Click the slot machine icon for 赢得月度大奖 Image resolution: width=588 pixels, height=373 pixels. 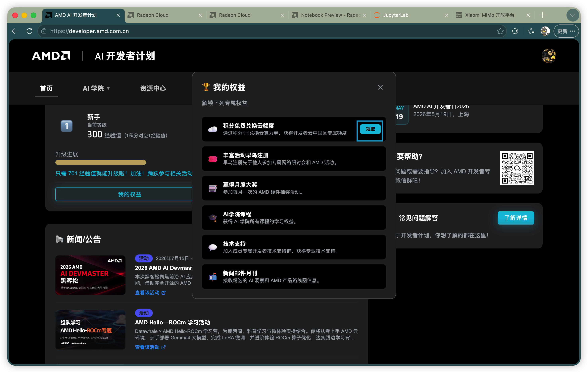click(213, 188)
